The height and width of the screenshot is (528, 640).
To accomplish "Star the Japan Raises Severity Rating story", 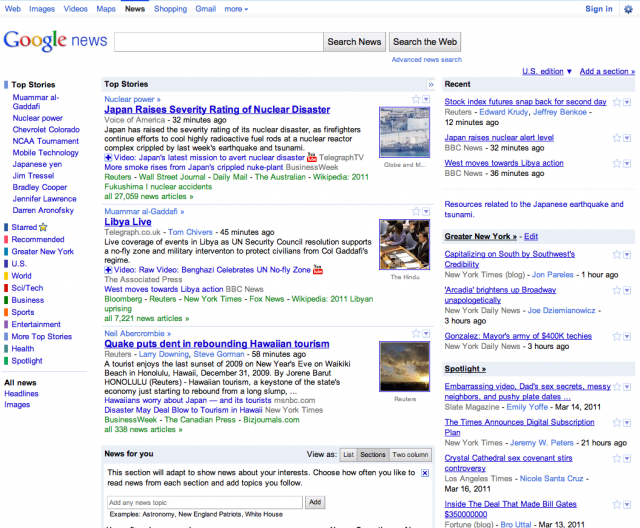I will [416, 99].
